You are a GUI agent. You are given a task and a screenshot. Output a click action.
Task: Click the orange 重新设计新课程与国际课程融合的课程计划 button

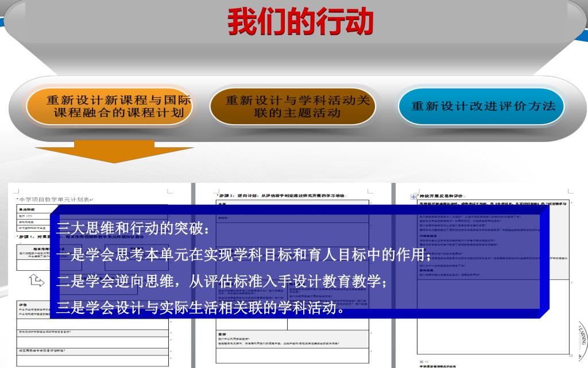click(x=109, y=106)
